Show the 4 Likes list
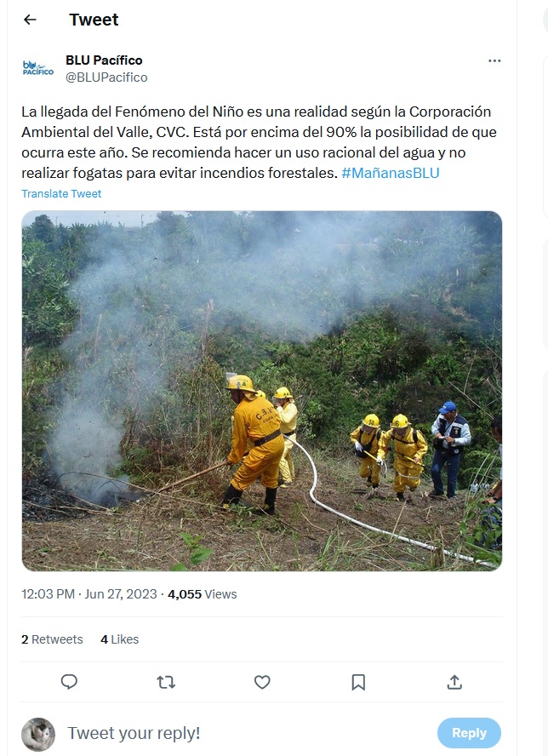The height and width of the screenshot is (756, 548). tap(119, 639)
